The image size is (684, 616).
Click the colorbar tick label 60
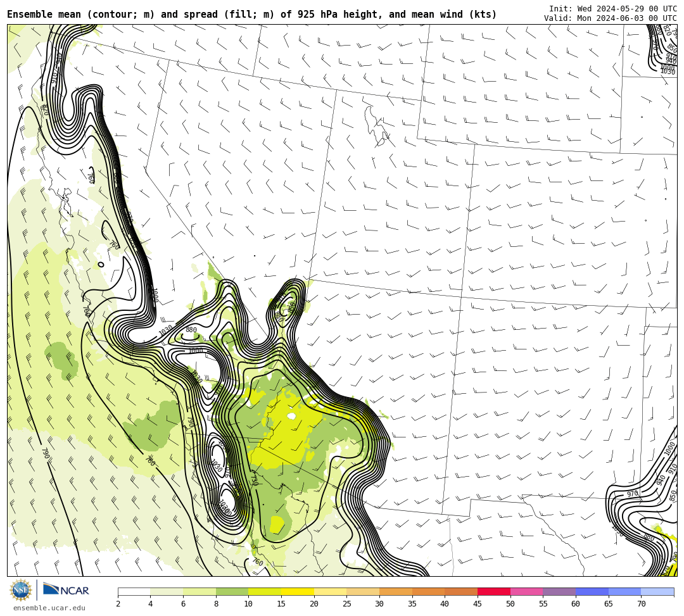[x=575, y=604]
